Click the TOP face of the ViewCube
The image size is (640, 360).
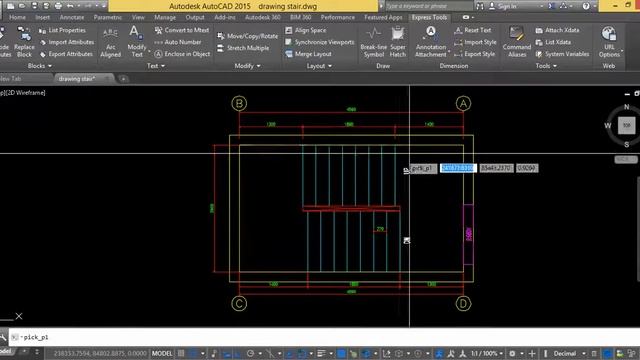(x=627, y=125)
